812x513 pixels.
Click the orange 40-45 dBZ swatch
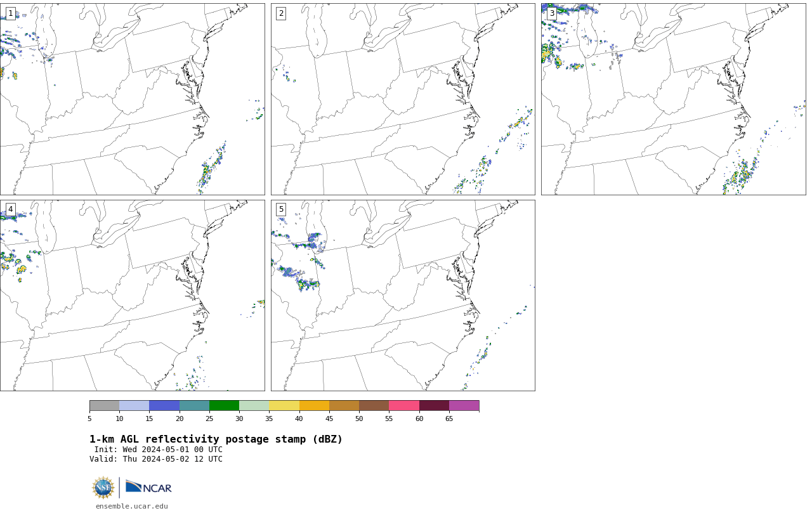[x=314, y=406]
